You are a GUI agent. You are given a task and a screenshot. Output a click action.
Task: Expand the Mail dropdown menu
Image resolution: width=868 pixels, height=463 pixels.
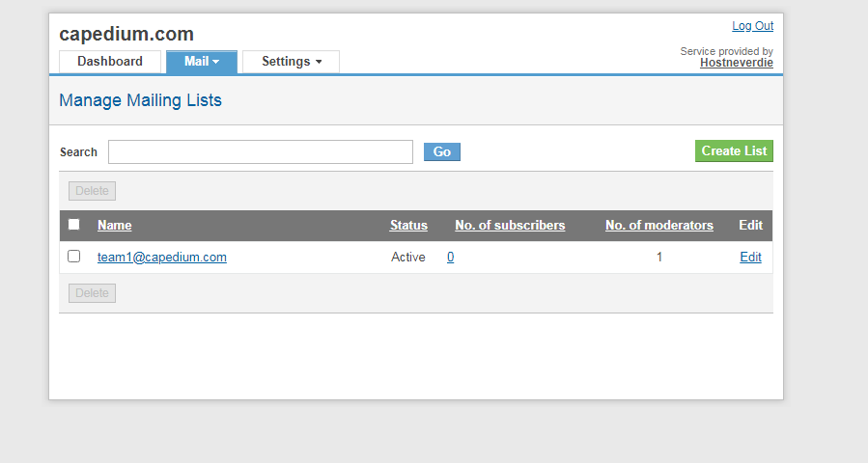[202, 62]
